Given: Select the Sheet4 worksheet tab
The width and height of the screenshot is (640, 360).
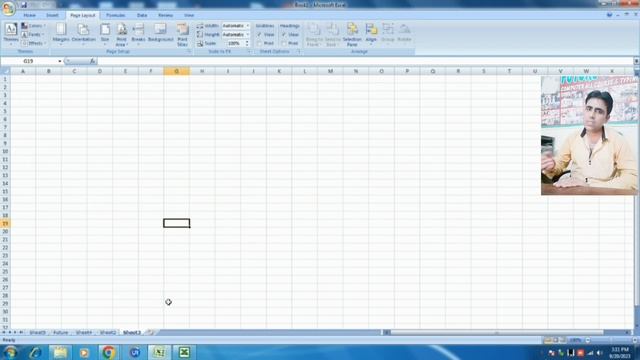Looking at the screenshot, I should 84,333.
